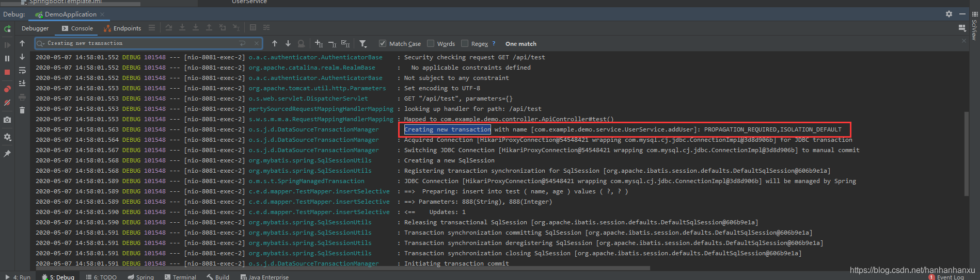The width and height of the screenshot is (980, 280).
Task: Open the Terminal tool window
Action: tap(180, 277)
